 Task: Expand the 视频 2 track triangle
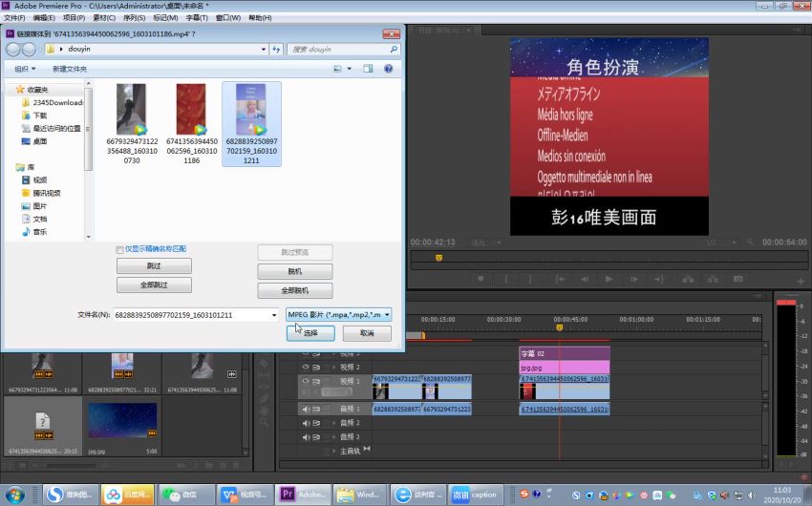[x=334, y=368]
